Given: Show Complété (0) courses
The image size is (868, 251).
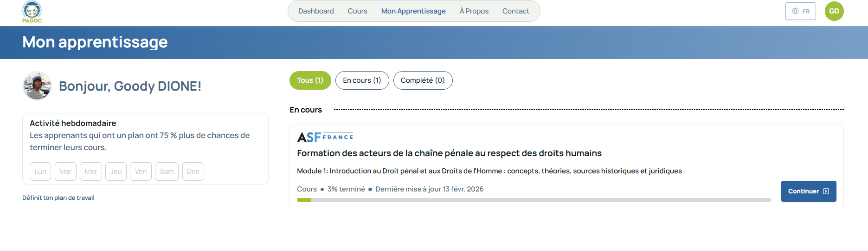Looking at the screenshot, I should pos(423,80).
